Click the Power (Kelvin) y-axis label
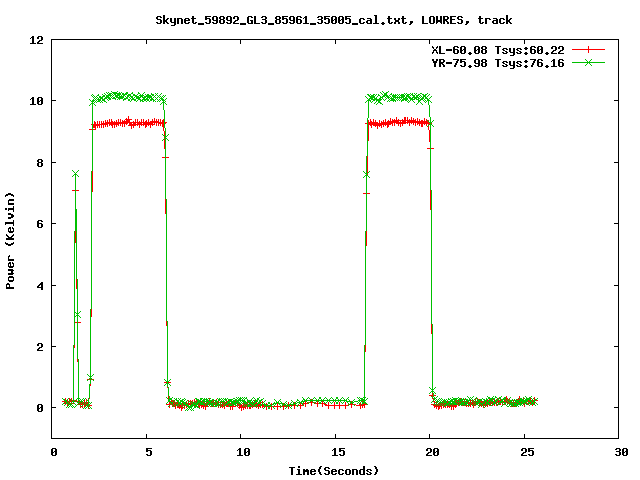Viewport: 640px width, 480px height. tap(10, 241)
